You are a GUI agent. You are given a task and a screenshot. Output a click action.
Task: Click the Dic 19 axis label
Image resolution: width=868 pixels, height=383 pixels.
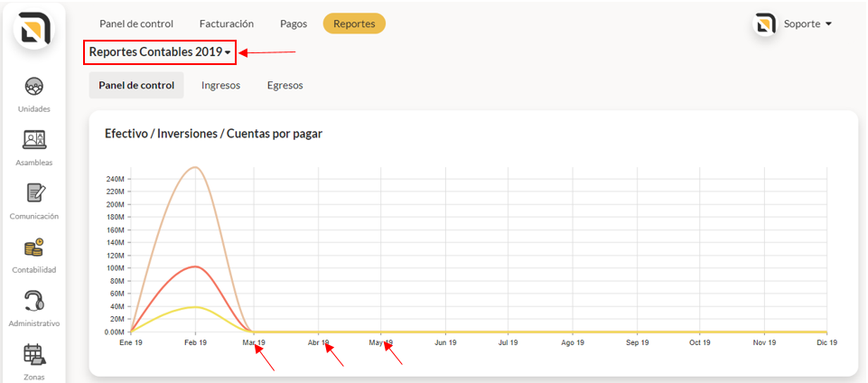click(x=826, y=343)
